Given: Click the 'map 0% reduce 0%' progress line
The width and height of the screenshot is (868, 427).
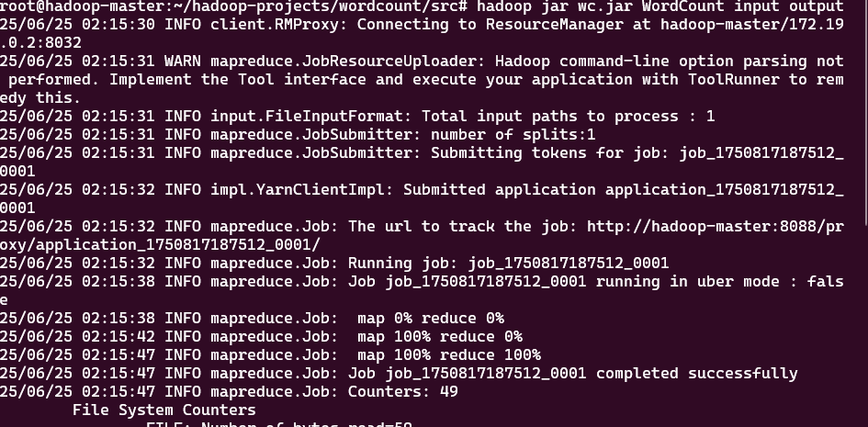Looking at the screenshot, I should pyautogui.click(x=252, y=318).
